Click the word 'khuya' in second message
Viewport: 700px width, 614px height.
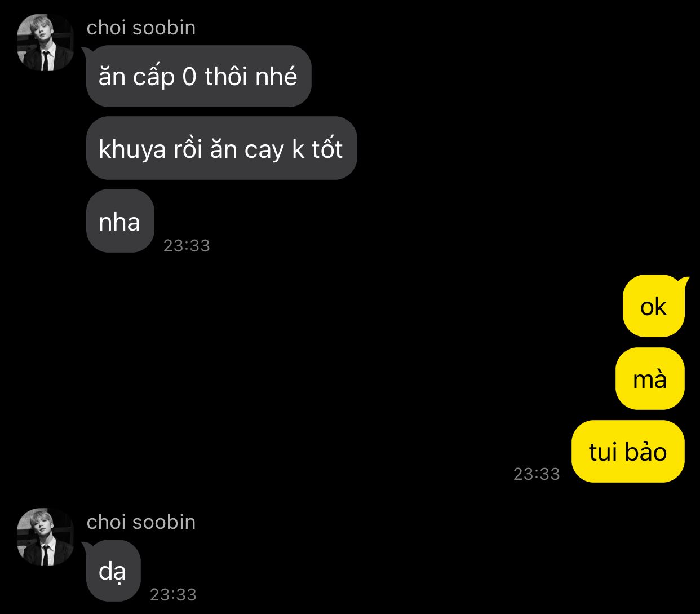[x=132, y=150]
